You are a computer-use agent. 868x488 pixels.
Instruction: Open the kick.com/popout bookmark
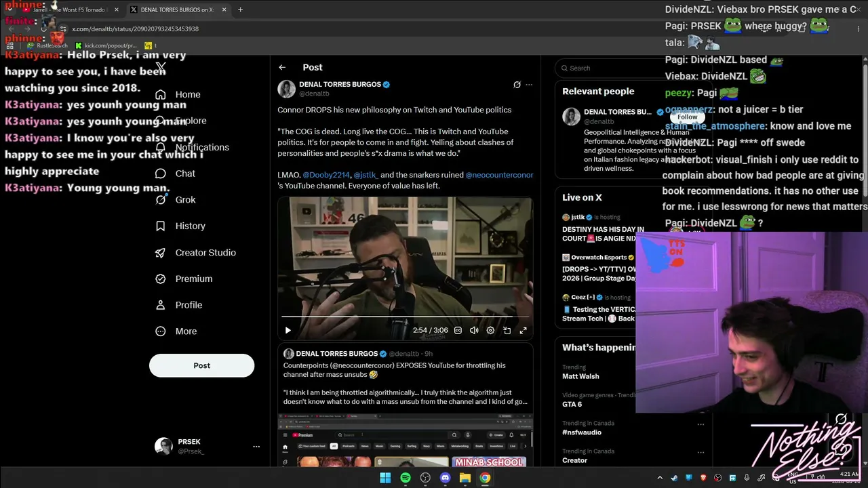point(106,45)
